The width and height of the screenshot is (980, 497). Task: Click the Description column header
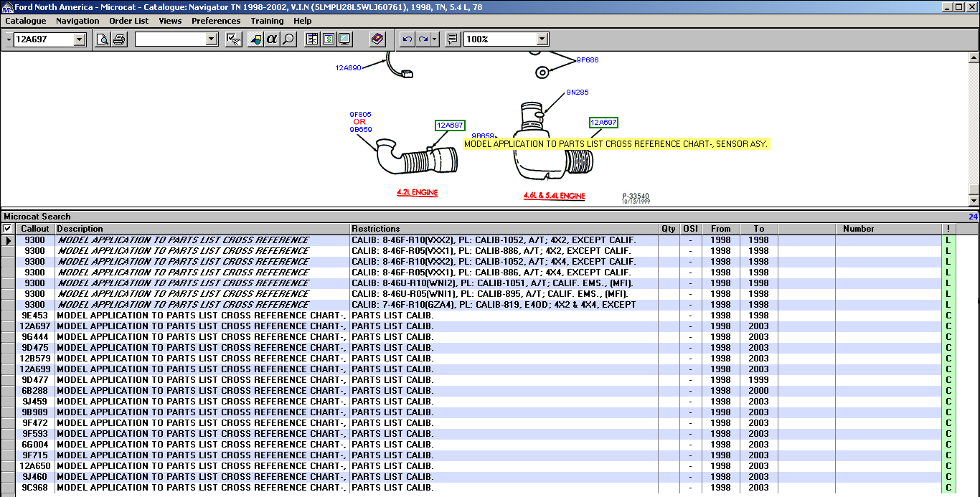pyautogui.click(x=202, y=229)
